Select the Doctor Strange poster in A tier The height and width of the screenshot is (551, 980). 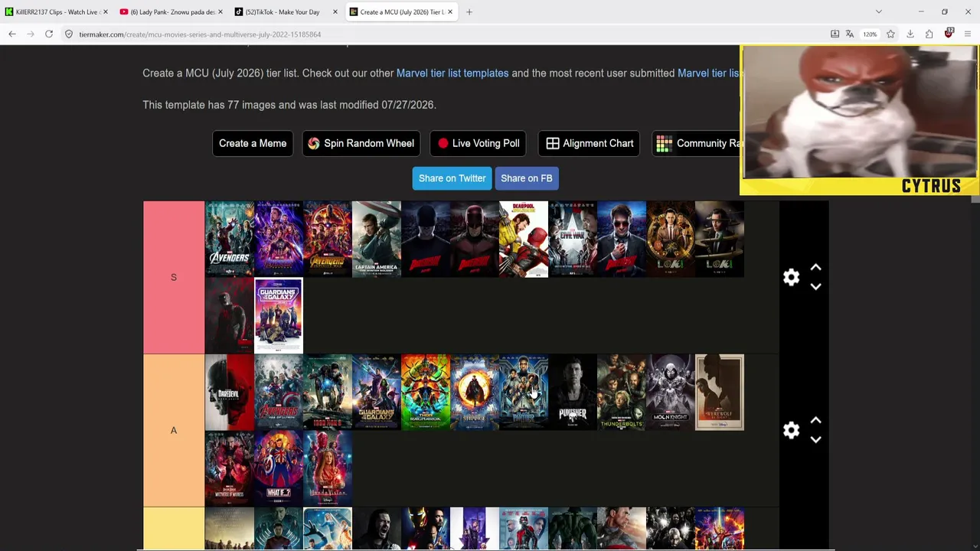tap(475, 392)
